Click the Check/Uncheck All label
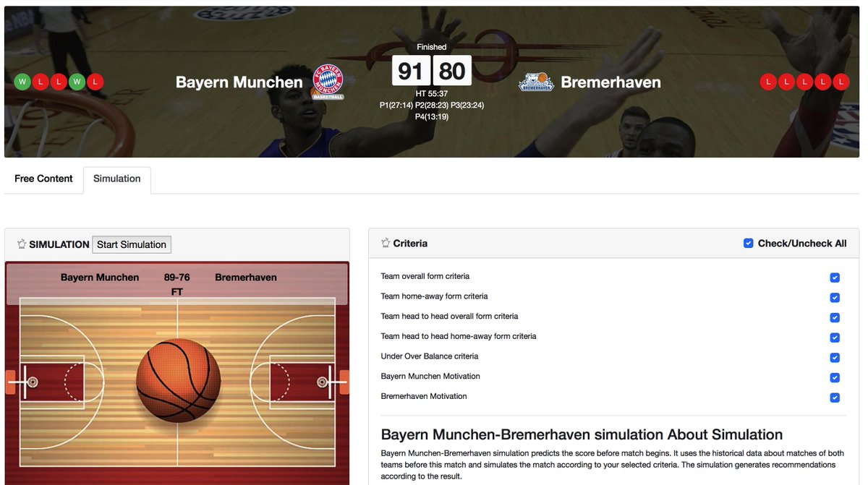The width and height of the screenshot is (868, 485). 802,244
